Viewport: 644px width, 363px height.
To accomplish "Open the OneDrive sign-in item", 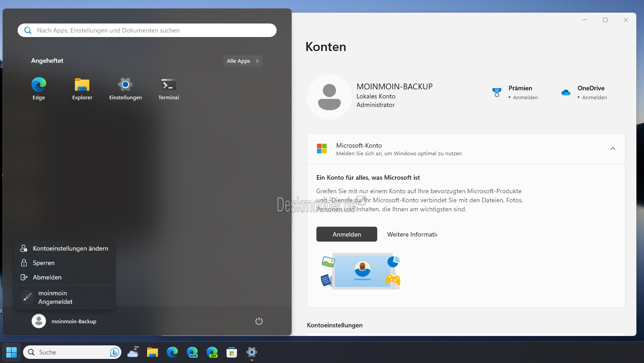I will [584, 93].
